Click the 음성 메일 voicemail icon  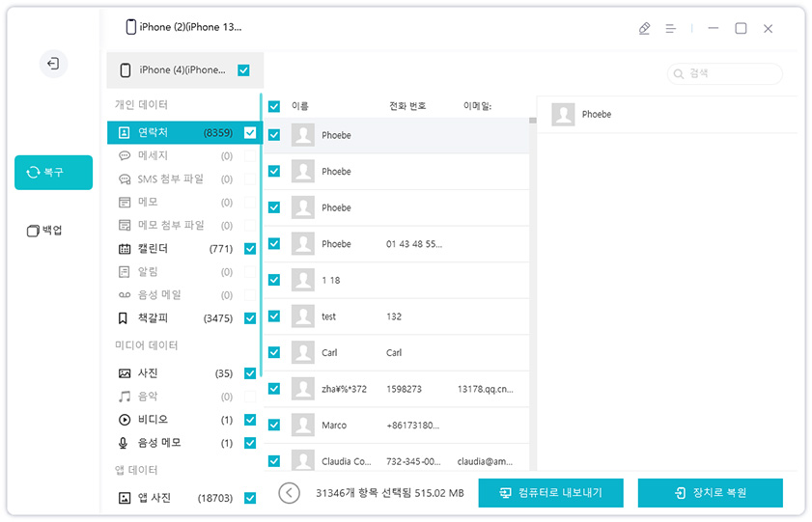tap(125, 295)
